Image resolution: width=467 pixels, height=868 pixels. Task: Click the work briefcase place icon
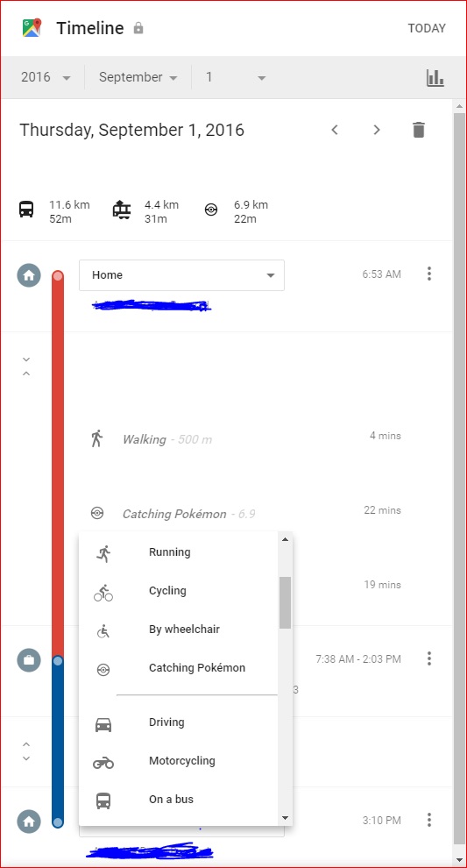(x=29, y=660)
